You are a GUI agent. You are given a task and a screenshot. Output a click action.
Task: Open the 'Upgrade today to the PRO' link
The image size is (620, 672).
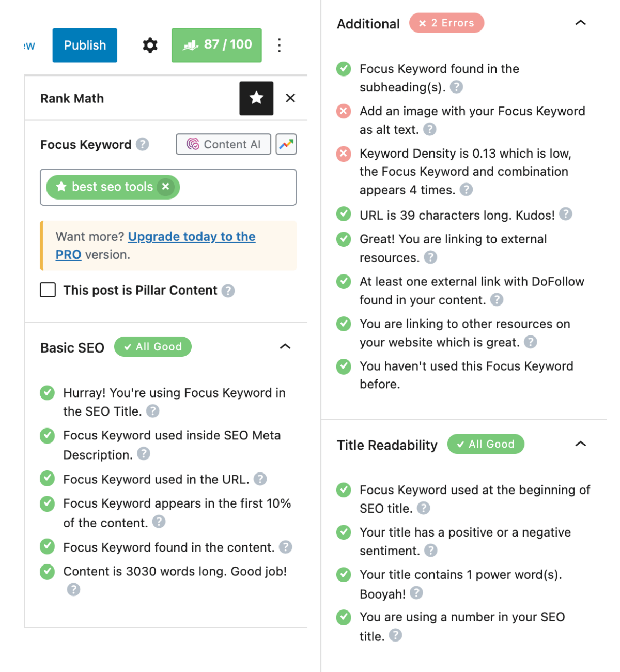click(x=191, y=236)
